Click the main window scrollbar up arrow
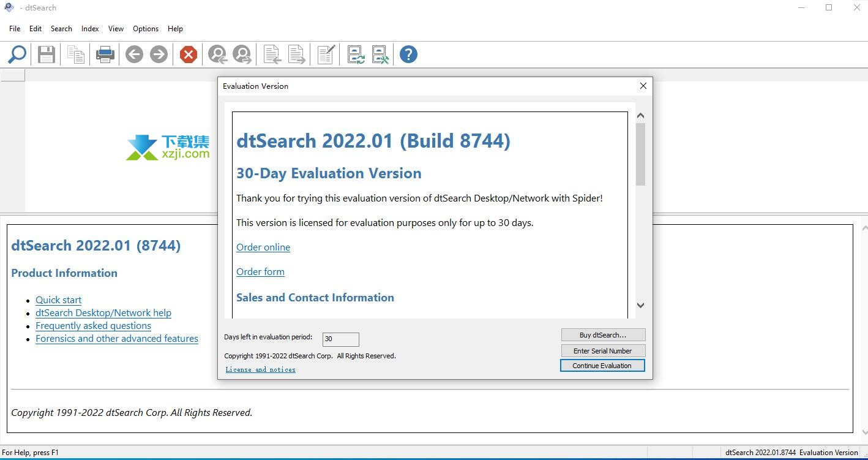Image resolution: width=868 pixels, height=460 pixels. click(x=864, y=227)
